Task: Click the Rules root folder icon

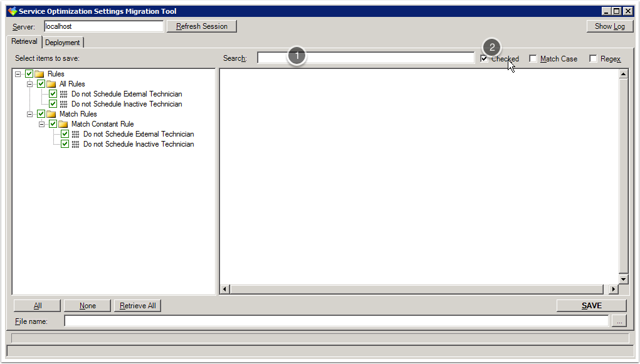Action: [39, 74]
